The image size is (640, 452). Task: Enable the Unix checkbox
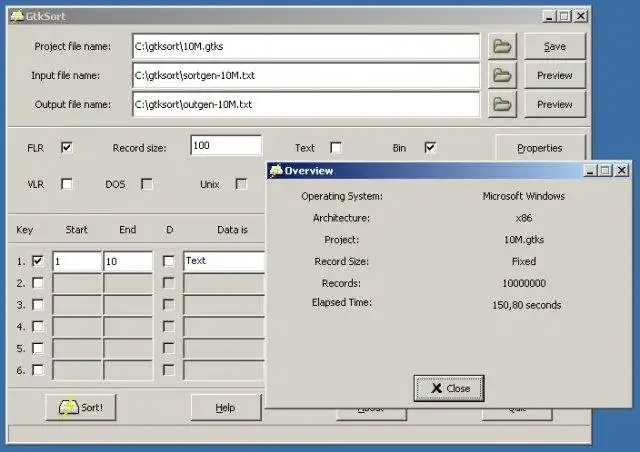[241, 184]
